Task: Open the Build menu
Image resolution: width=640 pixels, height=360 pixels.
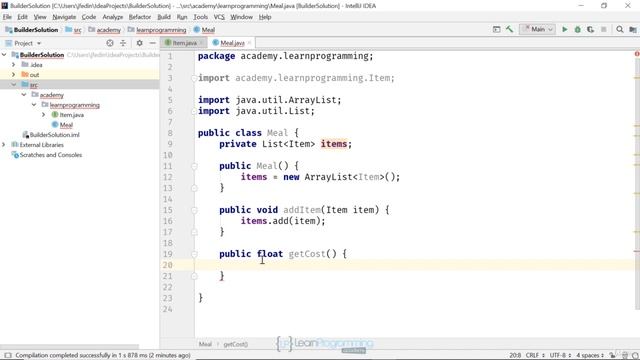Action: click(x=164, y=17)
